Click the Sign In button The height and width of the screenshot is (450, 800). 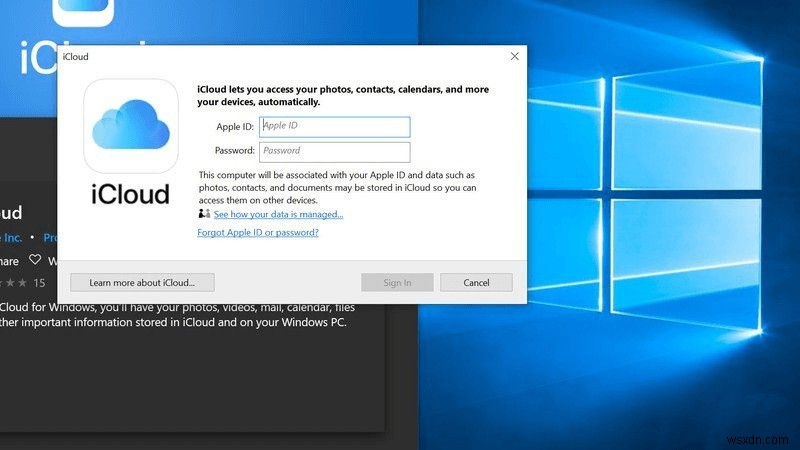pos(397,282)
